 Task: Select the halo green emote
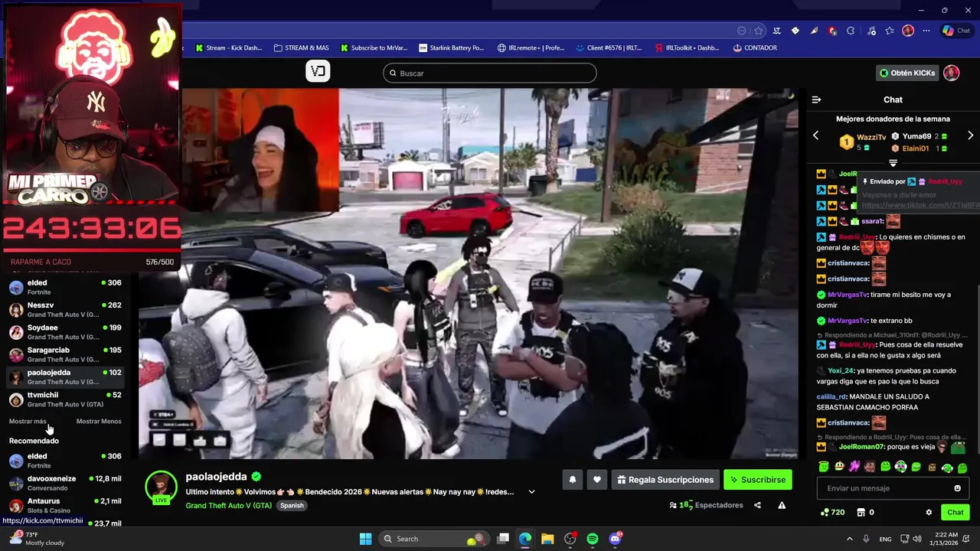click(824, 467)
